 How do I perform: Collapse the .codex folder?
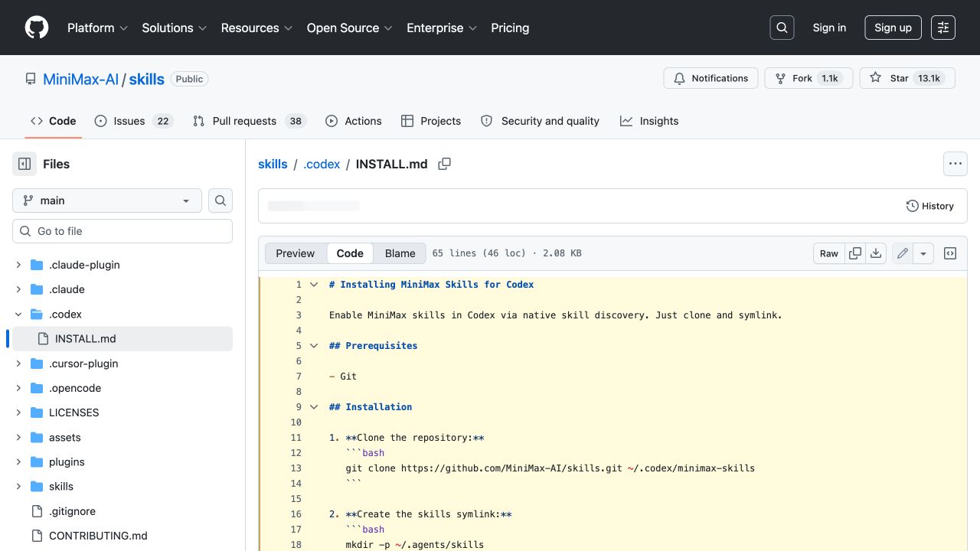(x=18, y=314)
